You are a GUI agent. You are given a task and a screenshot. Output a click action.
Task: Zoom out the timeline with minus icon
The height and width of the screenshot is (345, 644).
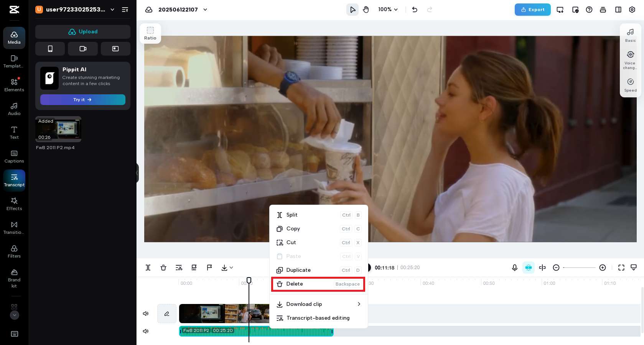(556, 268)
